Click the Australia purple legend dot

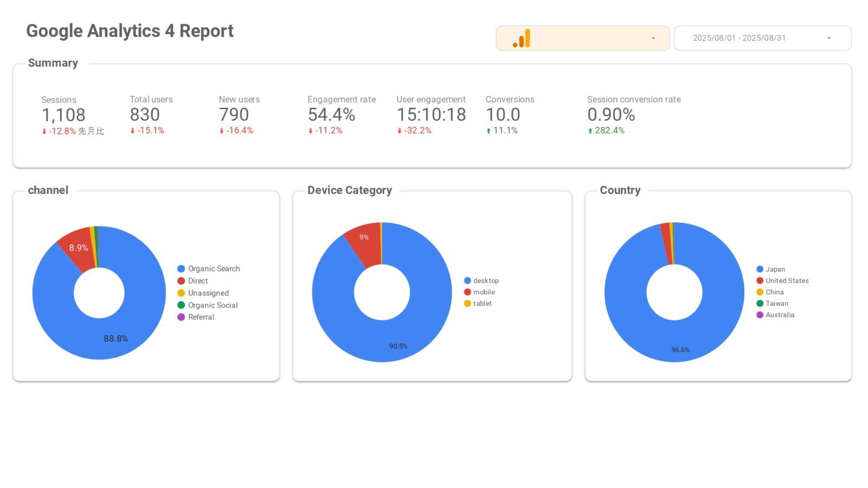click(x=760, y=314)
